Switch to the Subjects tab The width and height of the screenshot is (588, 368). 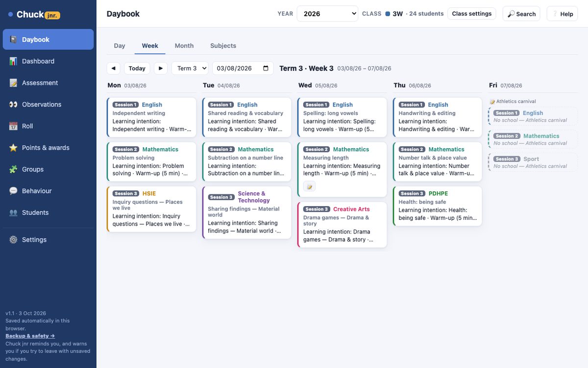(x=223, y=46)
